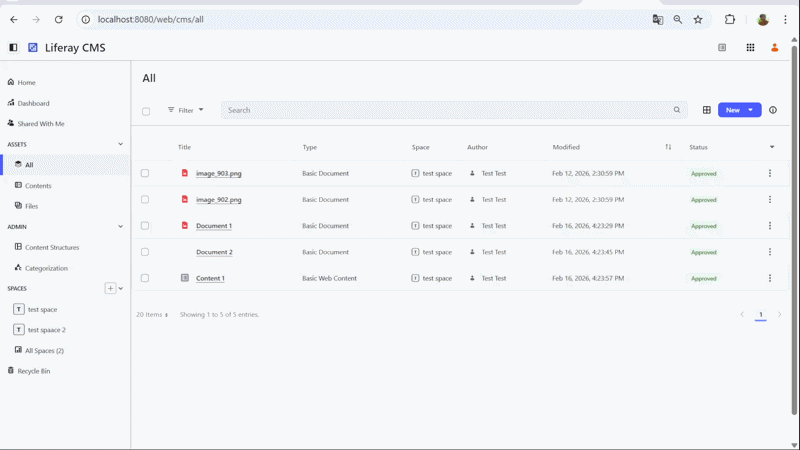Add a new space with plus icon

tap(110, 288)
